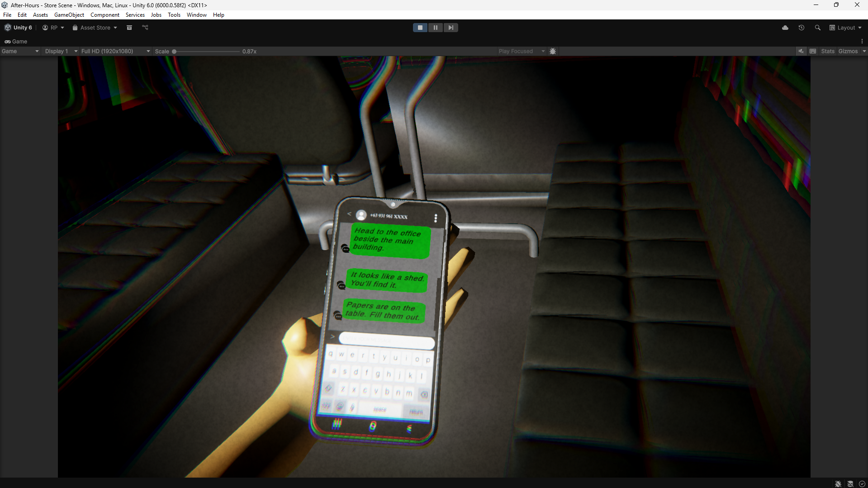Screen dimensions: 868x488
Task: Open the Package Manager toolbar icon
Action: (129, 28)
